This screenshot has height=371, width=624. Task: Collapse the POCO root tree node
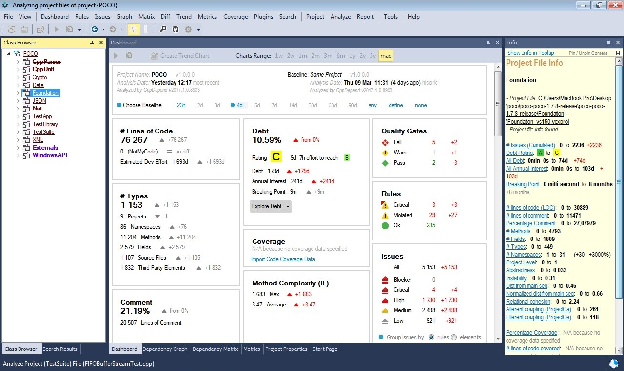[8, 53]
